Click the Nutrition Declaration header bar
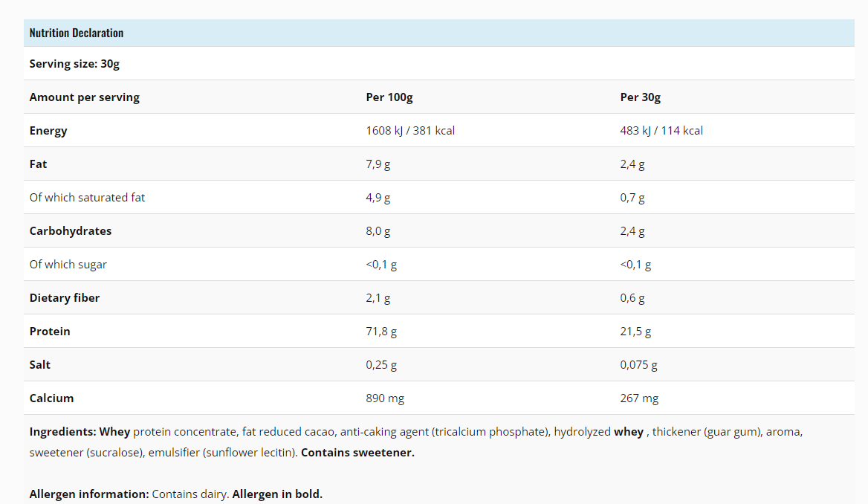This screenshot has width=868, height=504. [438, 33]
